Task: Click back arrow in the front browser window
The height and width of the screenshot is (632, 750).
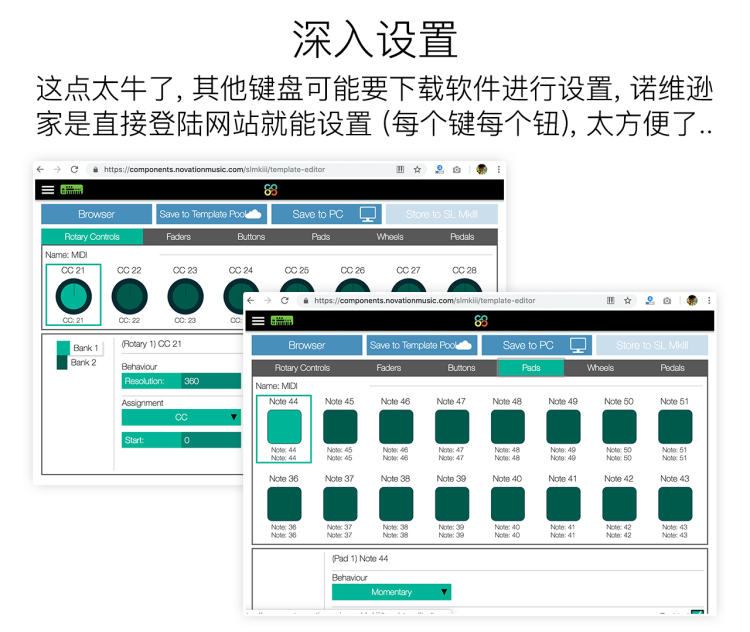Action: tap(251, 300)
